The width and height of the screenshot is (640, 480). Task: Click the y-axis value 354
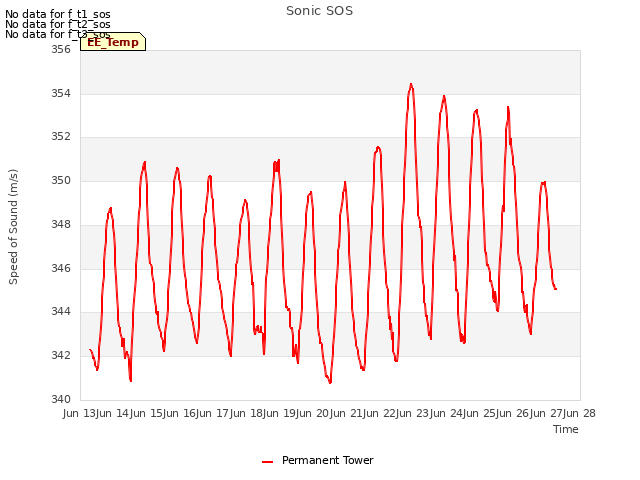coord(60,93)
